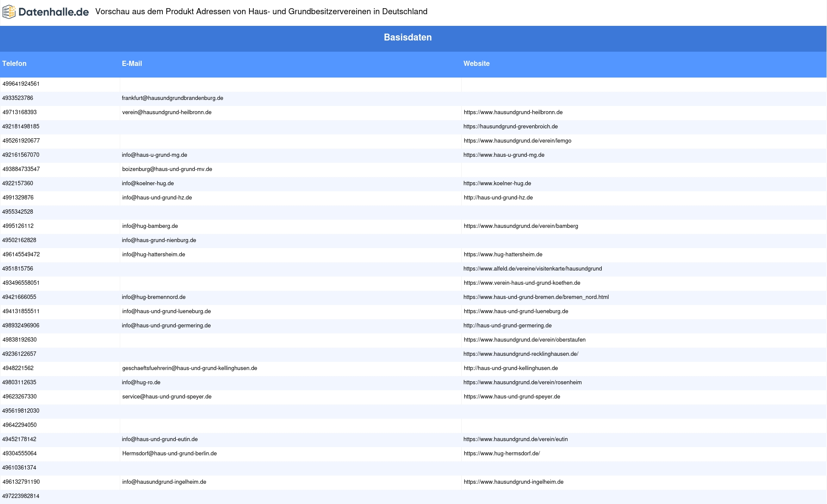Select email verein@hausundgrund-heilbronn.de
Viewport: 827px width, 504px height.
pyautogui.click(x=167, y=112)
